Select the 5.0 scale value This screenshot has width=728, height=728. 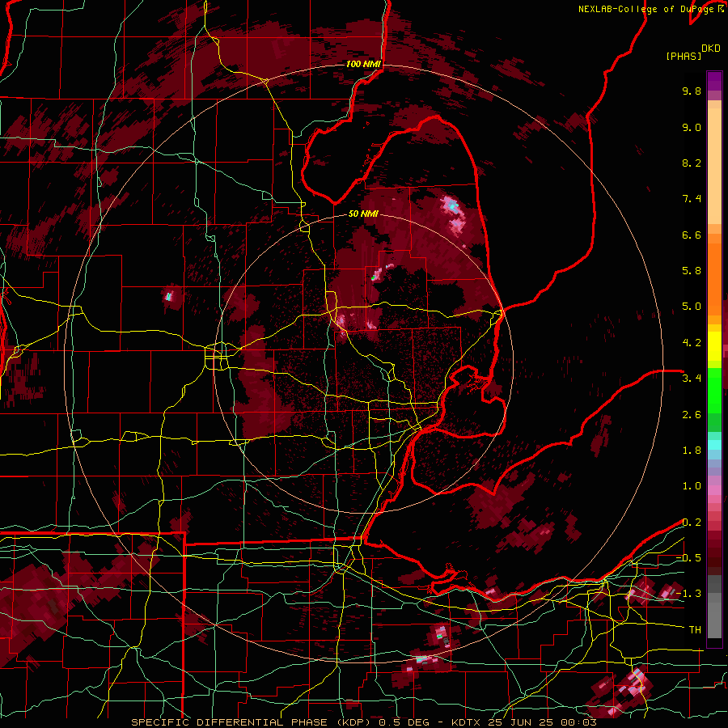(x=692, y=307)
